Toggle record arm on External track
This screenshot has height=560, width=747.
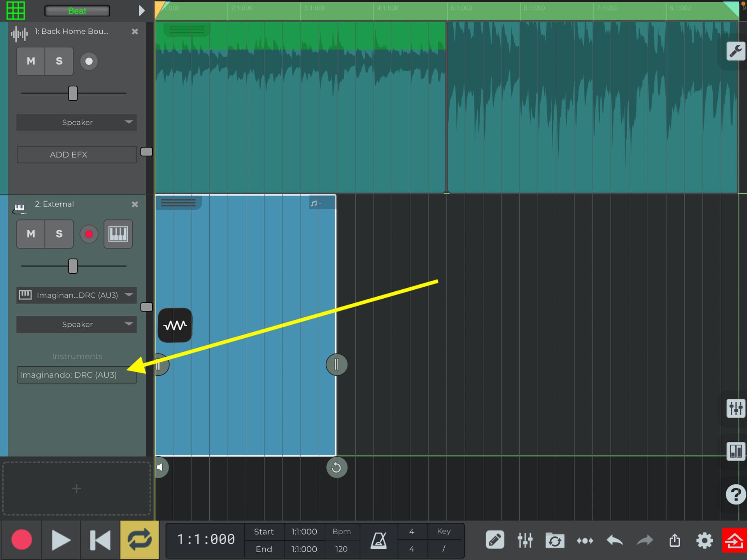(89, 234)
